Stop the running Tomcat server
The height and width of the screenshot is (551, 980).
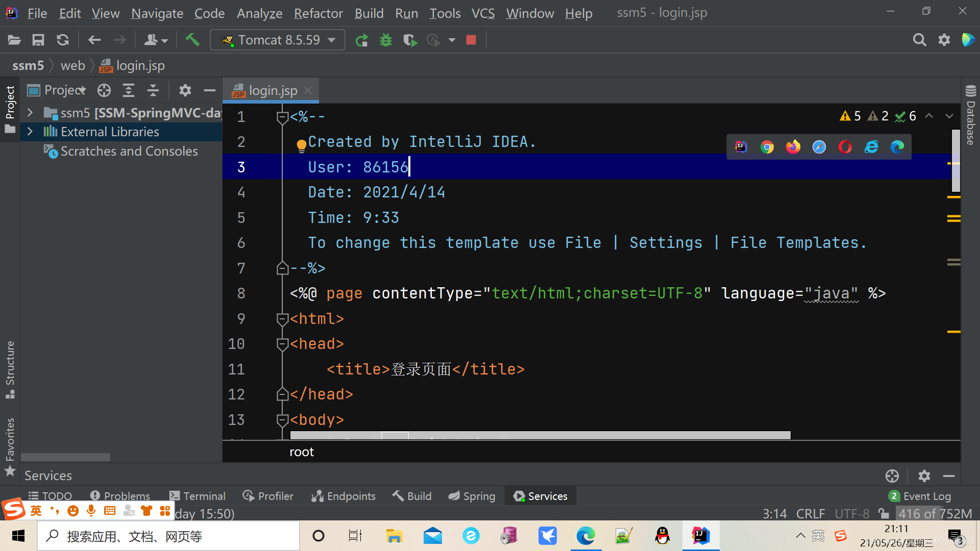[x=471, y=40]
